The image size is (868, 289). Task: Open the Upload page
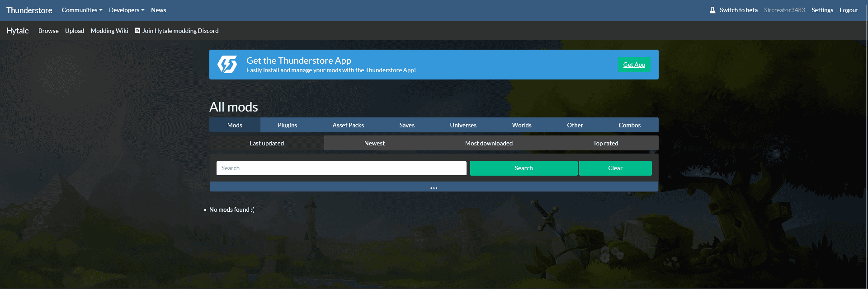75,31
